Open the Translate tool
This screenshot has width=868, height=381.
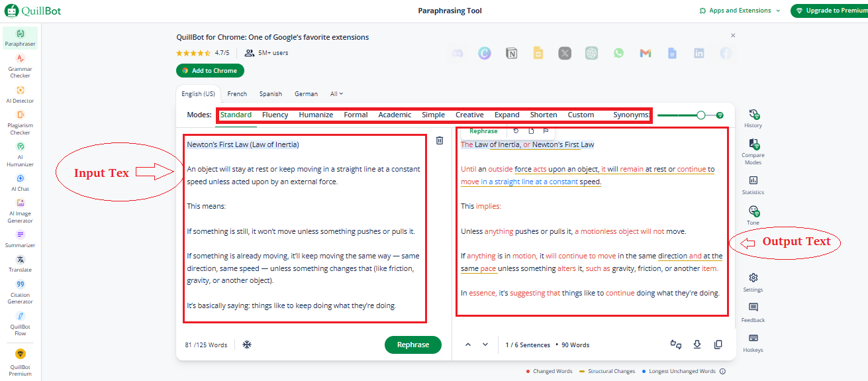coord(20,264)
